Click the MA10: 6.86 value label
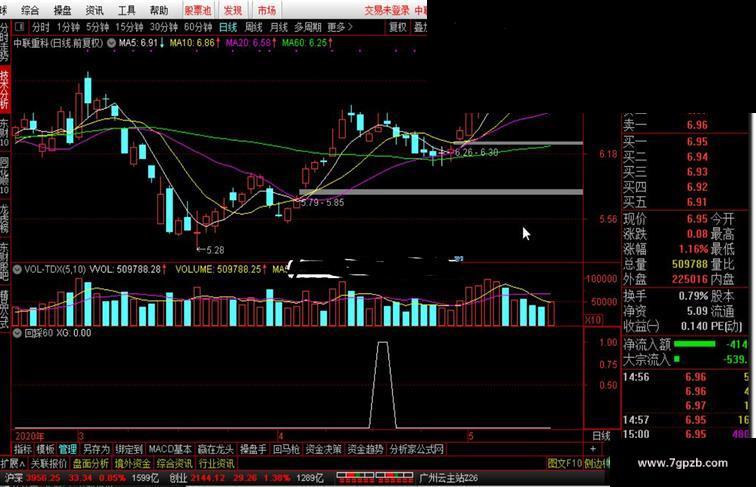This screenshot has height=487, width=756. point(195,43)
